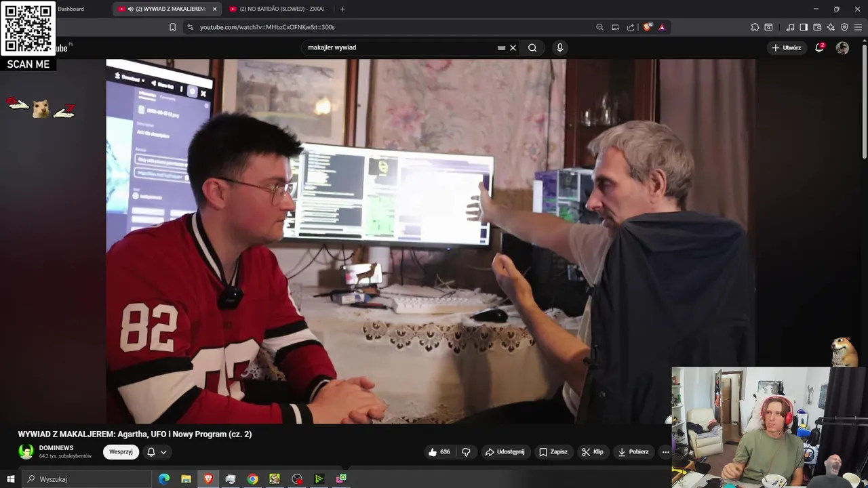Screen dimensions: 868x488
Task: Mute the WYWIAD Z MAKALJEREM tab audio
Action: tap(130, 9)
